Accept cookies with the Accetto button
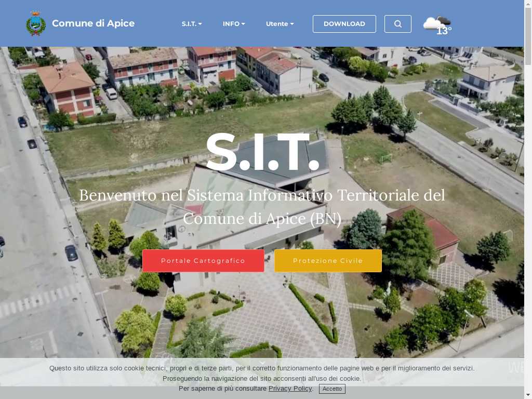This screenshot has width=532, height=399. coord(332,389)
